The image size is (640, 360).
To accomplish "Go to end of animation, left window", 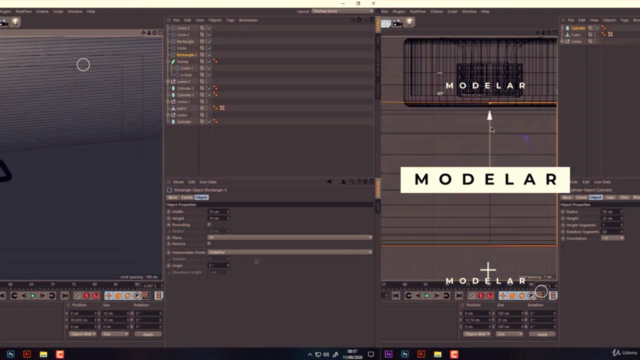I will point(64,296).
